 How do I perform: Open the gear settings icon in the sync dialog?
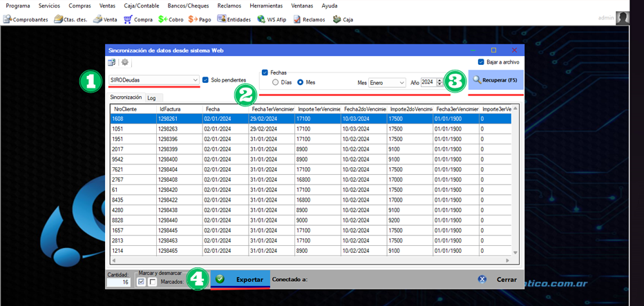point(125,62)
